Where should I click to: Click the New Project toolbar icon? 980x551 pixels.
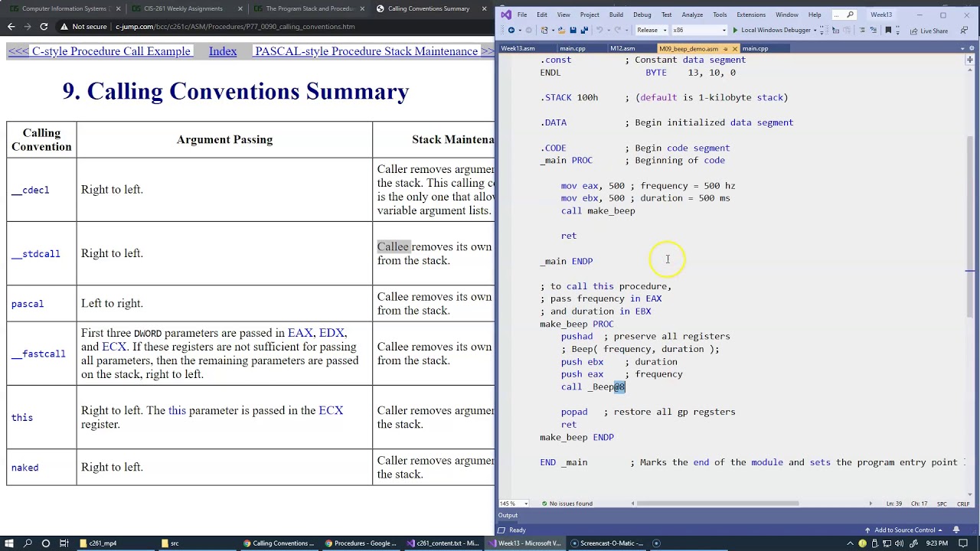544,30
